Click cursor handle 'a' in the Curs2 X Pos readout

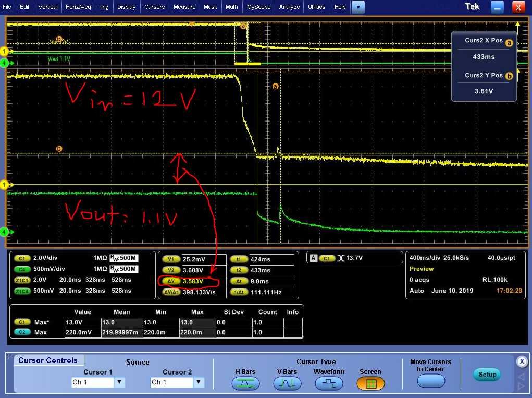509,43
